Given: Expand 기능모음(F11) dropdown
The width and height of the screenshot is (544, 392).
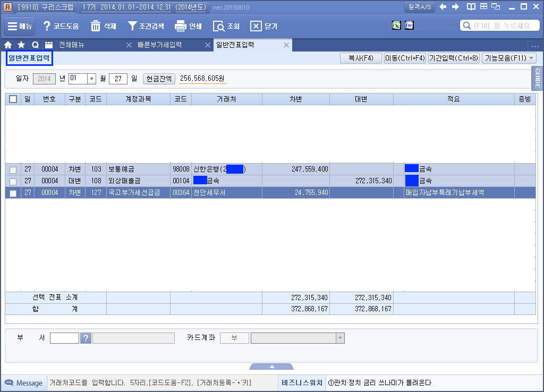Looking at the screenshot, I should coord(509,58).
